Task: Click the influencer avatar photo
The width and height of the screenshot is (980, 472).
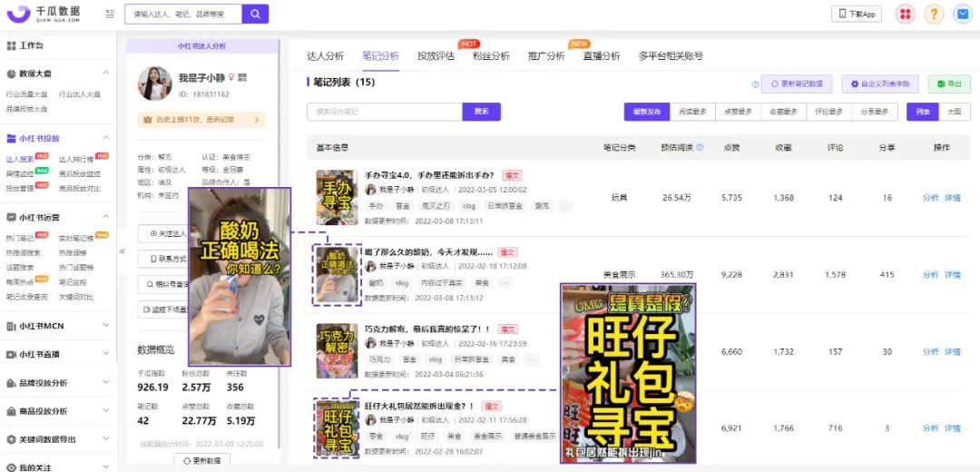Action: pyautogui.click(x=154, y=84)
